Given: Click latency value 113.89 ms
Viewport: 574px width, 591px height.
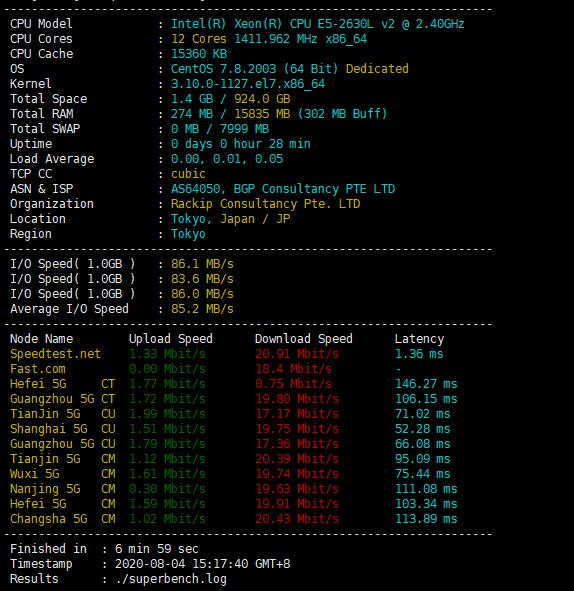Looking at the screenshot, I should point(426,519).
